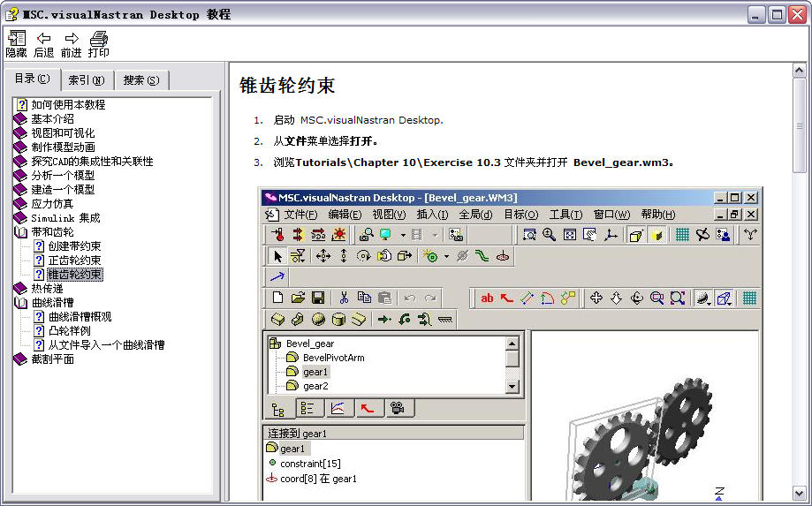Select BevelPivotArm in the embedded model tree
The image size is (812, 506).
coord(333,358)
